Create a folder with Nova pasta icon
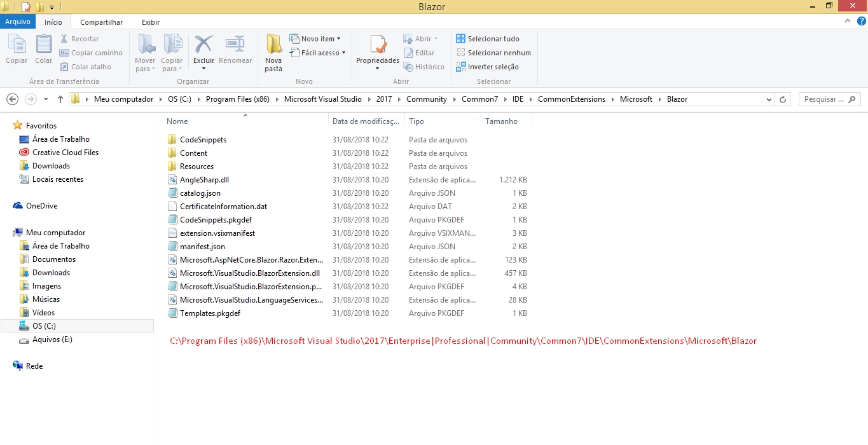The image size is (868, 445). coord(273,51)
